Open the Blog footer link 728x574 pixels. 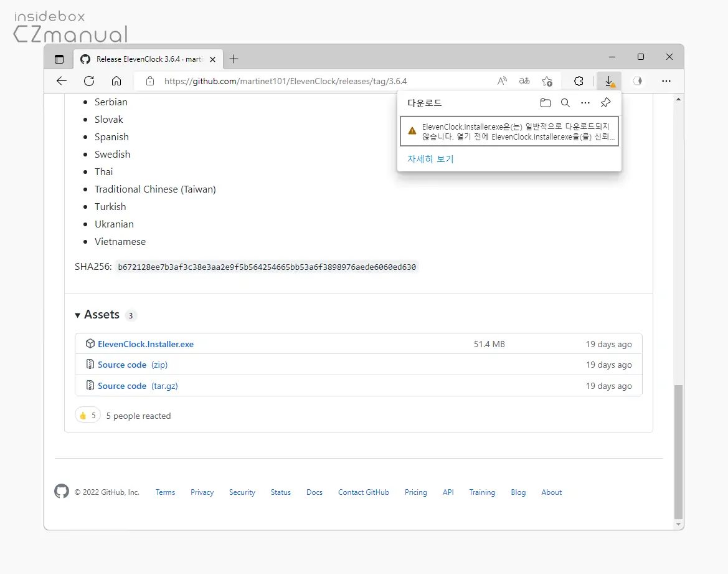[x=518, y=492]
